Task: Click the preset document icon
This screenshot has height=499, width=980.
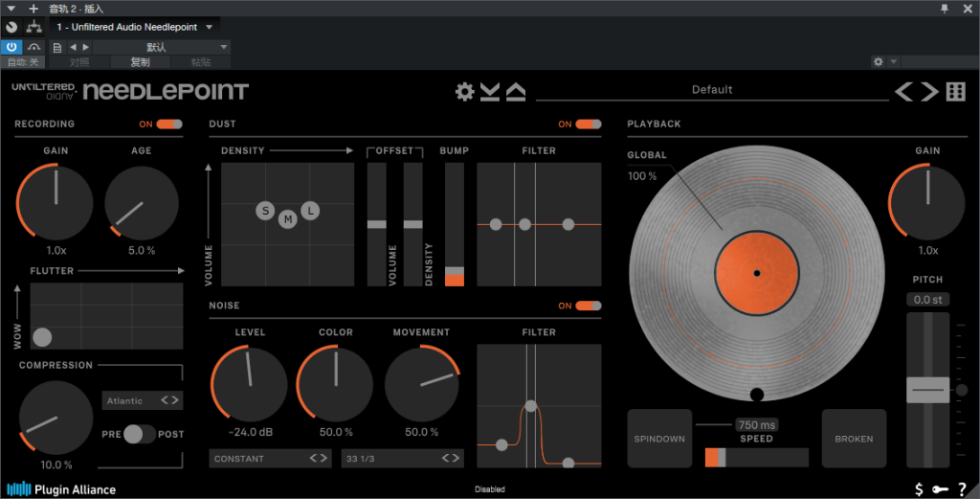Action: coord(56,48)
